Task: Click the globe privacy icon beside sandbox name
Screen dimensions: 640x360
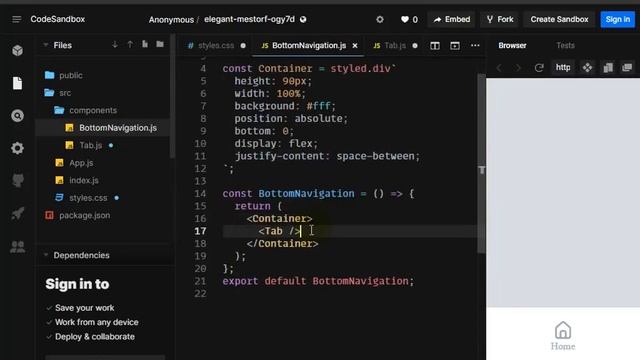Action: [303, 19]
